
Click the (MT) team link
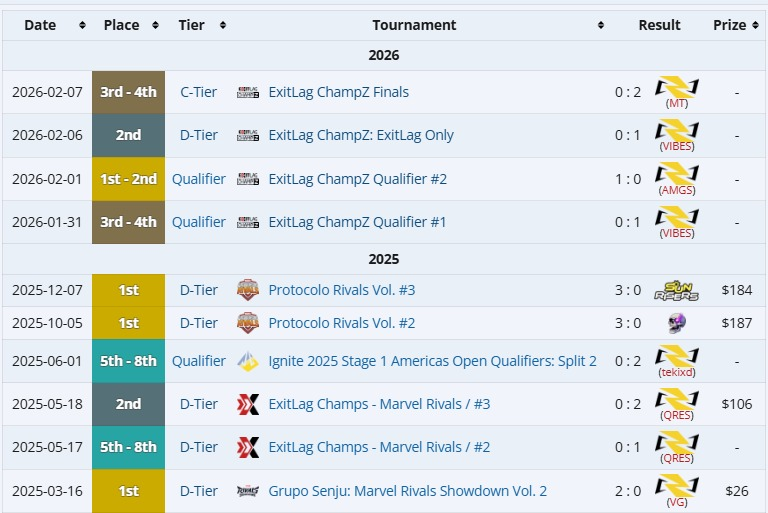(677, 103)
